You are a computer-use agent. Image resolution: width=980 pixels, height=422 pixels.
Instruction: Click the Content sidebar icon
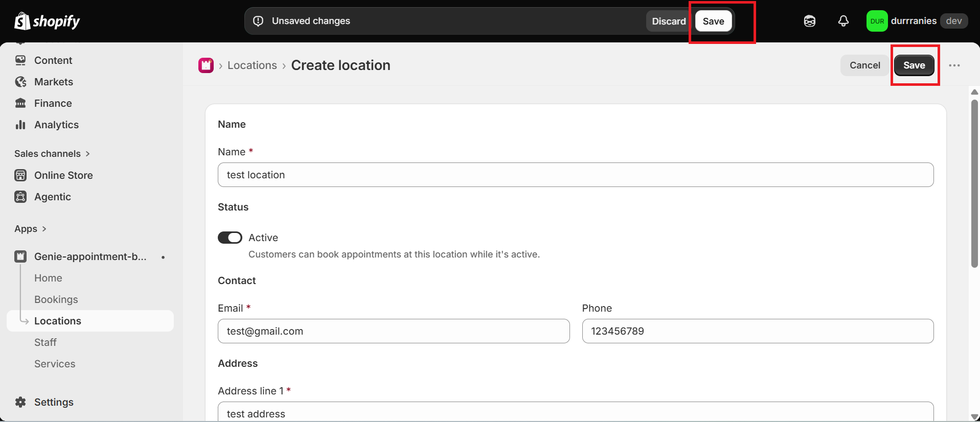pos(20,60)
